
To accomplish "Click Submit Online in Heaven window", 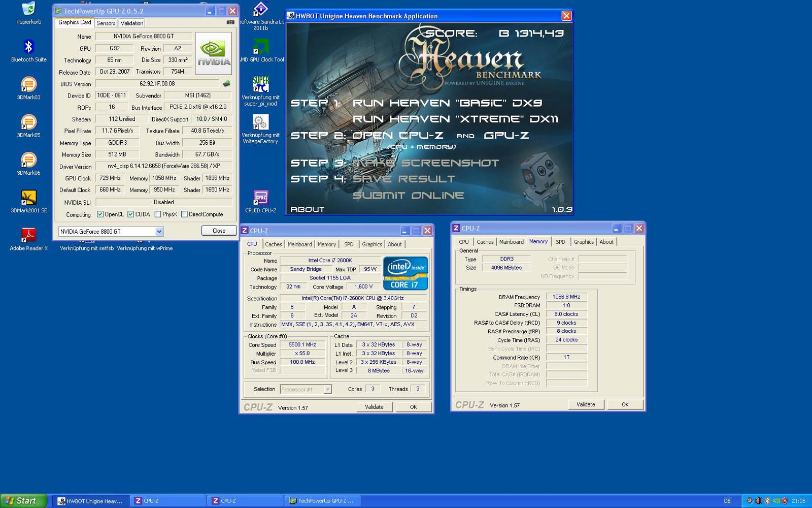I will pyautogui.click(x=408, y=195).
